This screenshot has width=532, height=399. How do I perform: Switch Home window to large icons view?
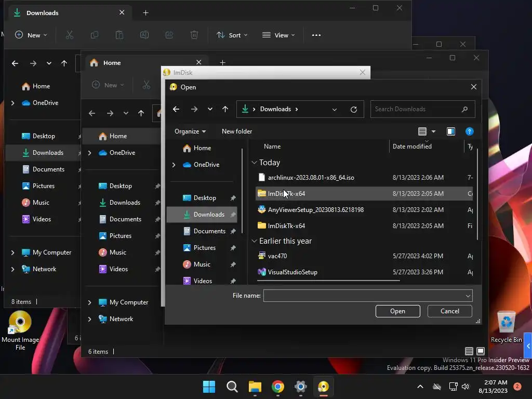481,352
